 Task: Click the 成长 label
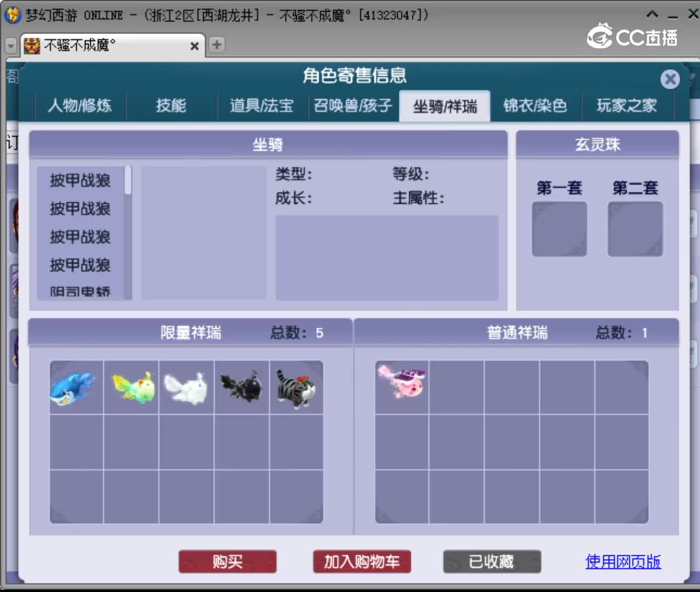(294, 198)
